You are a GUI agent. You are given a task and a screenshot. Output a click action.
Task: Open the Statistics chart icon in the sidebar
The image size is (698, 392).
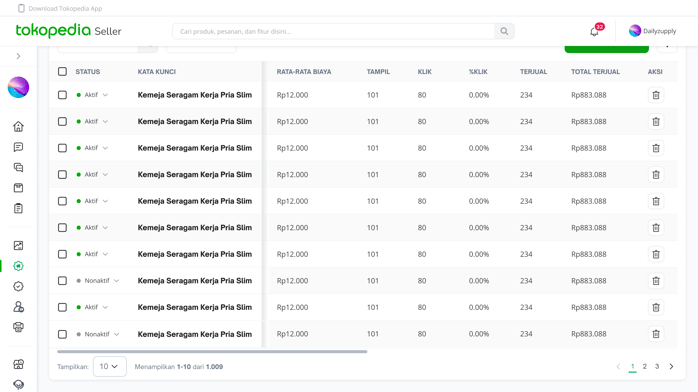[x=18, y=245]
